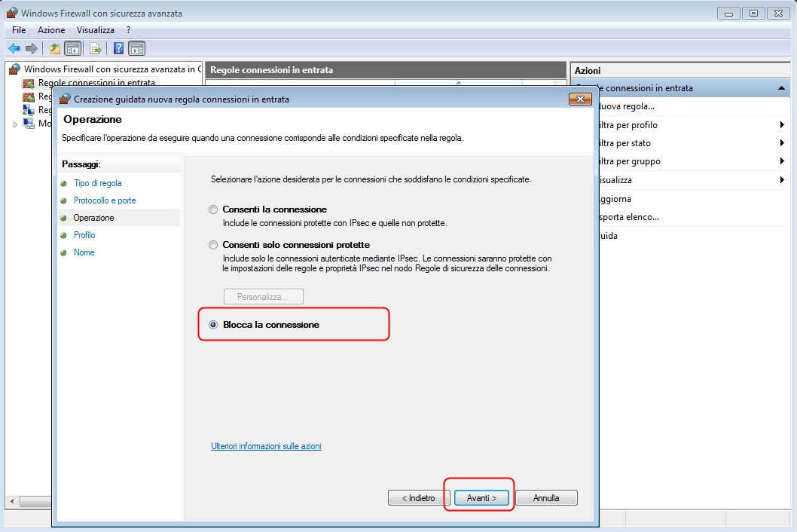Expand the Visualizza submenu arrow in Azioni

point(782,179)
